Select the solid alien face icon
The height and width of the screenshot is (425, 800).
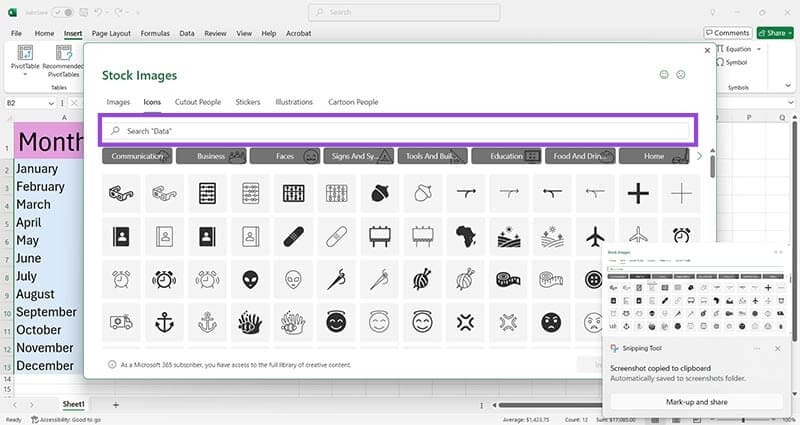click(250, 280)
